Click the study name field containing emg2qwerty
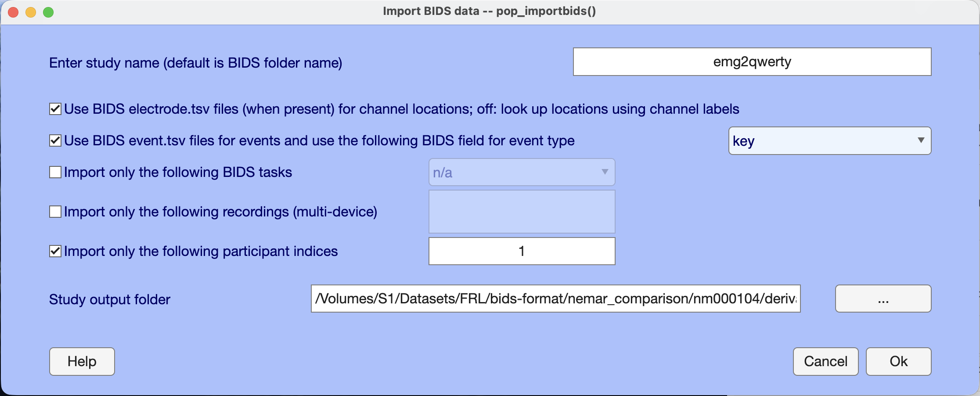The height and width of the screenshot is (396, 980). tap(752, 62)
